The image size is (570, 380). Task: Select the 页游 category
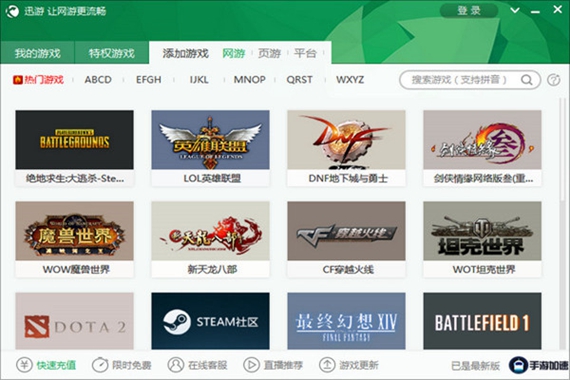pos(269,53)
